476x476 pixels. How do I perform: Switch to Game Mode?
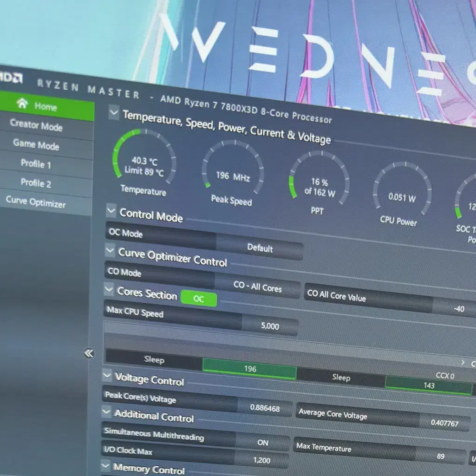(x=36, y=144)
